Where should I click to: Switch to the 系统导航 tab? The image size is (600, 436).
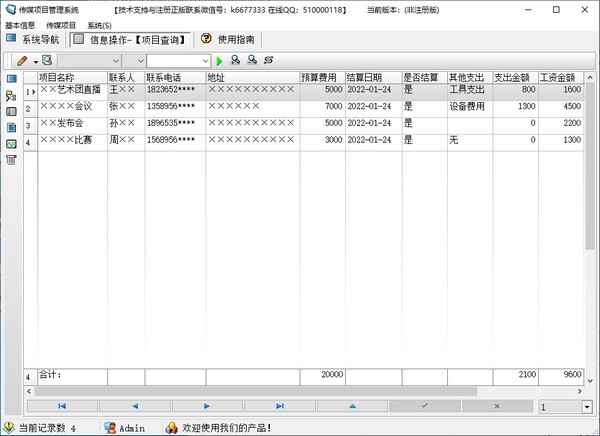point(32,40)
